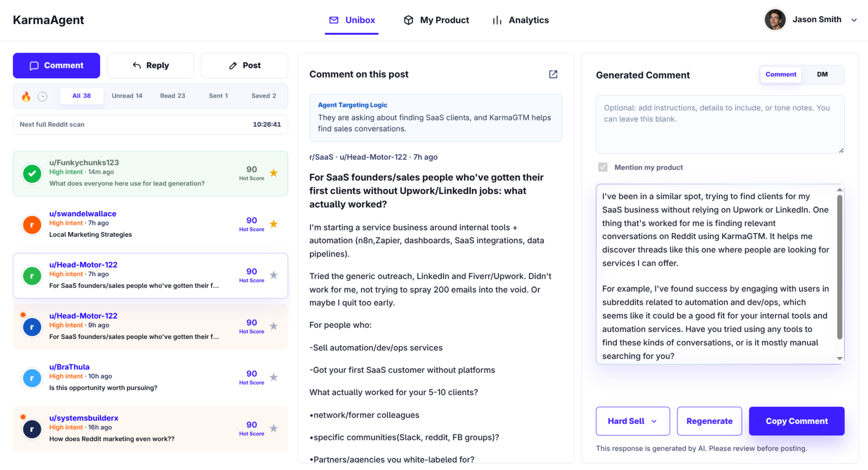Screen dimensions: 868x470
Task: Select 'What does everyone here use for lead generation?'
Action: (127, 183)
